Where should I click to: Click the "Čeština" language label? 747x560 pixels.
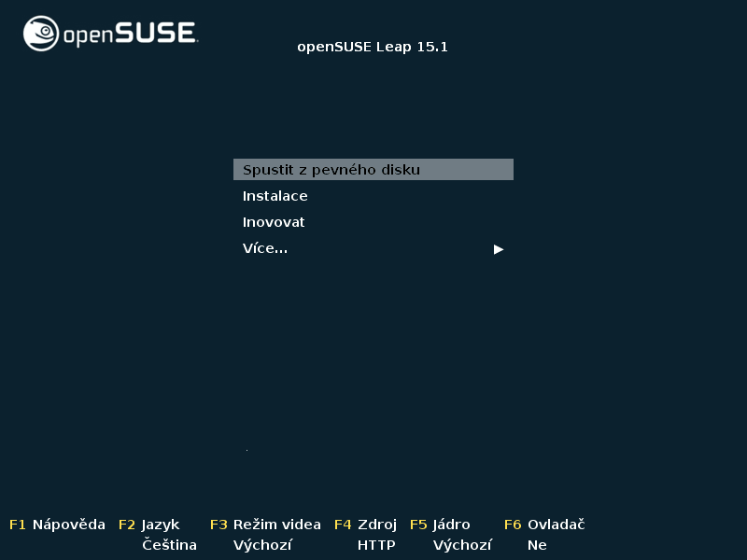pos(169,544)
